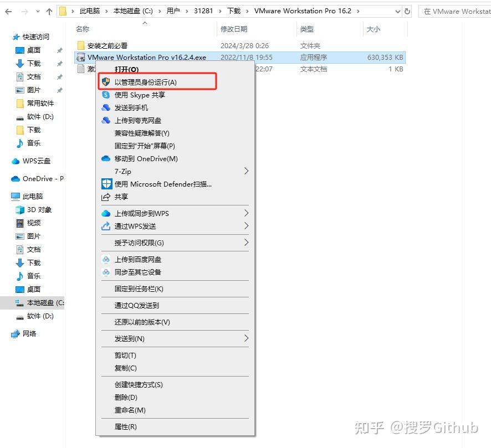Choose 上传到夸克网盘
The image size is (491, 448).
(x=138, y=121)
